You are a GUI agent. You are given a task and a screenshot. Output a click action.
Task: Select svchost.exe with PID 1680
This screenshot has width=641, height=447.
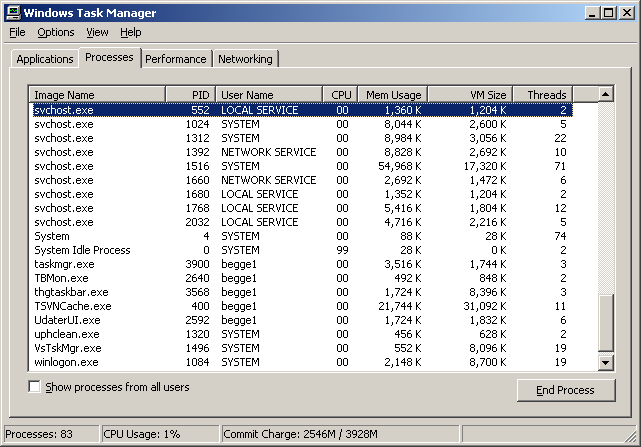point(302,194)
